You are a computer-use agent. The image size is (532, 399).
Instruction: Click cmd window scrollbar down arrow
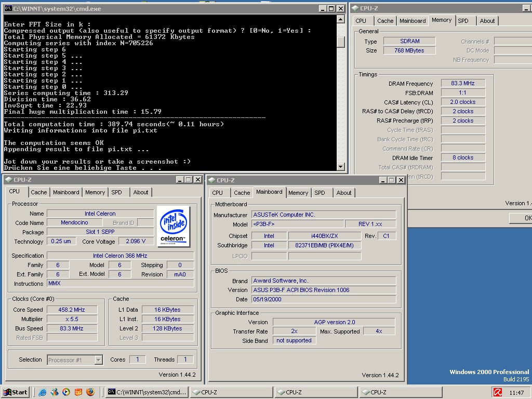click(341, 167)
